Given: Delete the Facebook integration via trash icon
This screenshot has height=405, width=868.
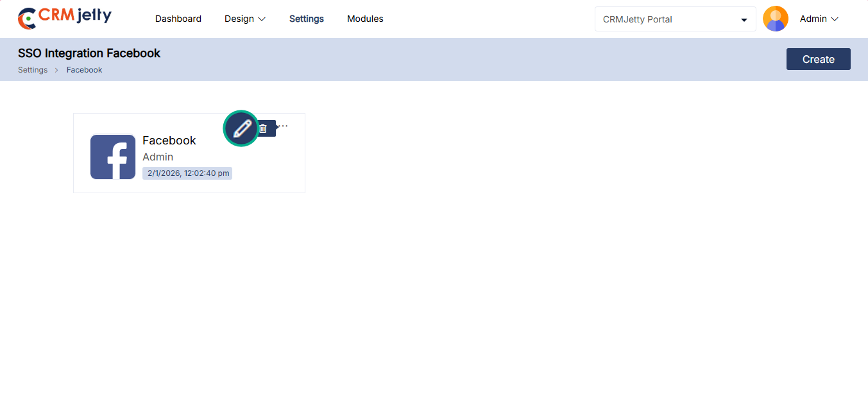Looking at the screenshot, I should tap(263, 128).
